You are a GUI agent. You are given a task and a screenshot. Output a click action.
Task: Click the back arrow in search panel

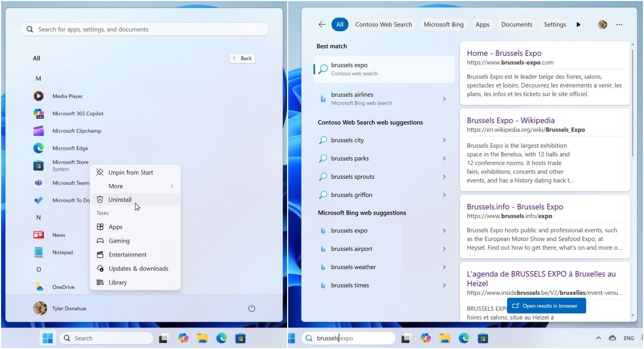pyautogui.click(x=322, y=24)
